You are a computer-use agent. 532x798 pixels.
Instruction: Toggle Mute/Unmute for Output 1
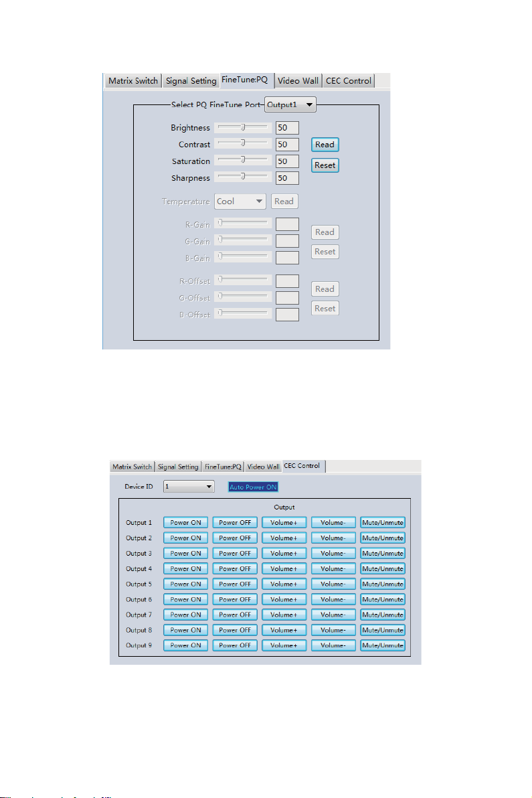pyautogui.click(x=383, y=523)
